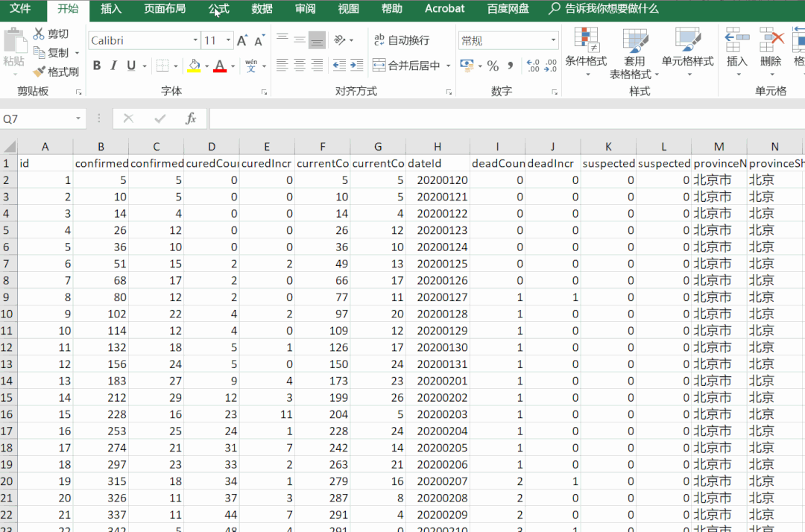
Task: Apply percent style format
Action: click(493, 66)
